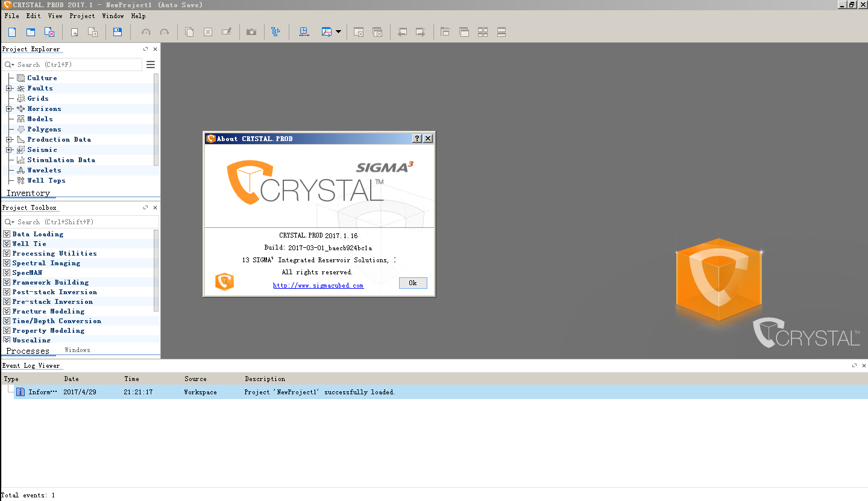Click the close window icon in toolbar
Image resolution: width=868 pixels, height=501 pixels.
tap(359, 32)
